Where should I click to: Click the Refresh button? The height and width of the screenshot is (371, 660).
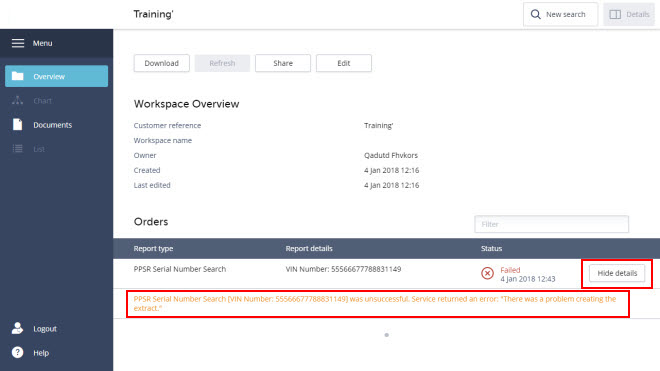coord(222,63)
